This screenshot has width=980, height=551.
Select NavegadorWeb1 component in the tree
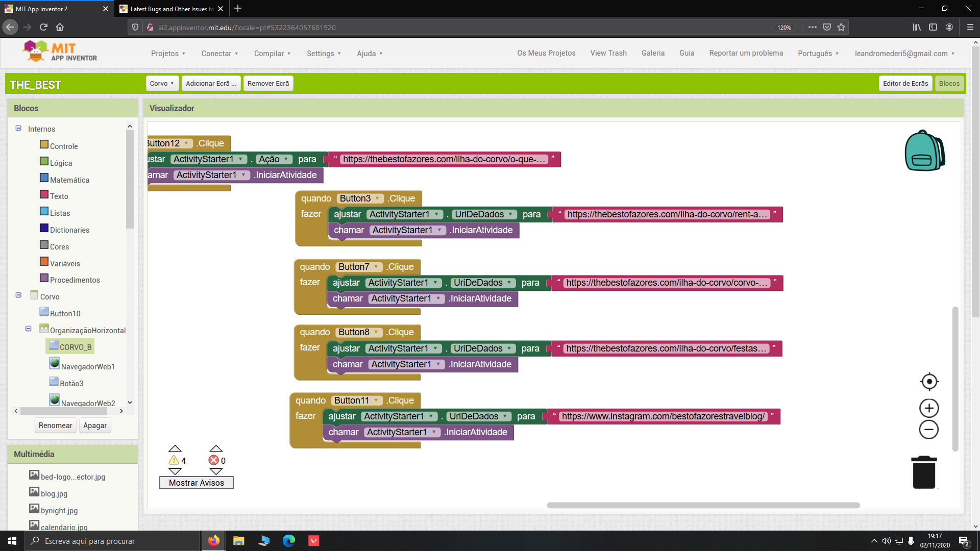tap(87, 366)
